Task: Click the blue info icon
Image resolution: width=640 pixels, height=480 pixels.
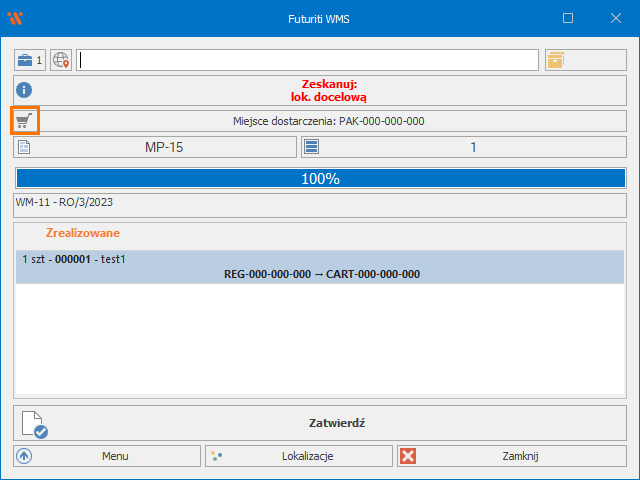Action: point(25,90)
